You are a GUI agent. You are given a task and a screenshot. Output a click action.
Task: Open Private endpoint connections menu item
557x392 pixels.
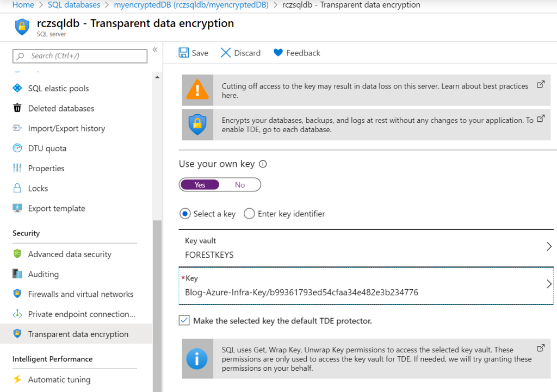[x=82, y=314]
